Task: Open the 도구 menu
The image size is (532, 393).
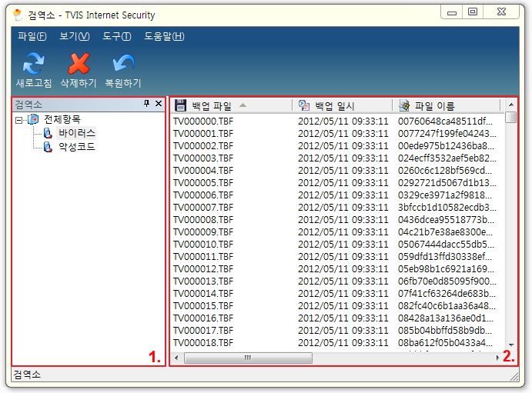Action: [x=115, y=36]
